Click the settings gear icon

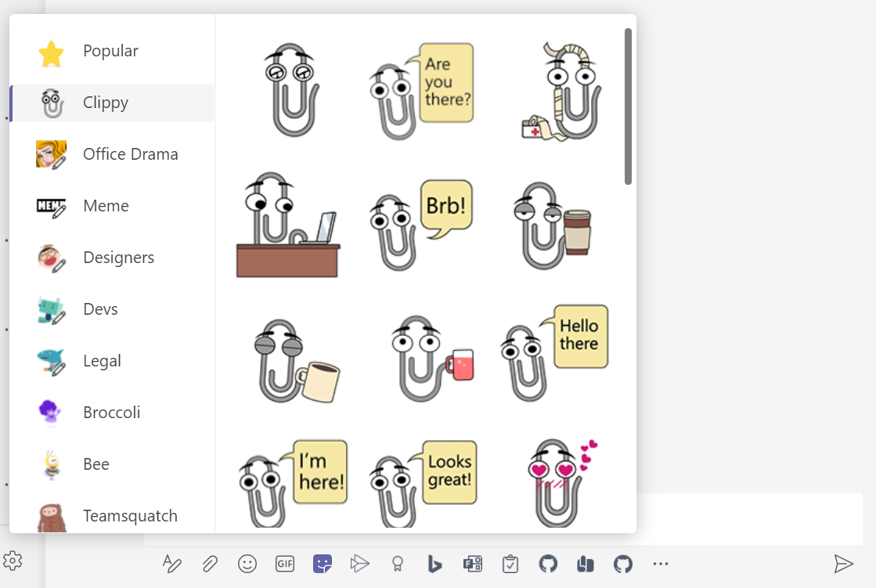13,560
